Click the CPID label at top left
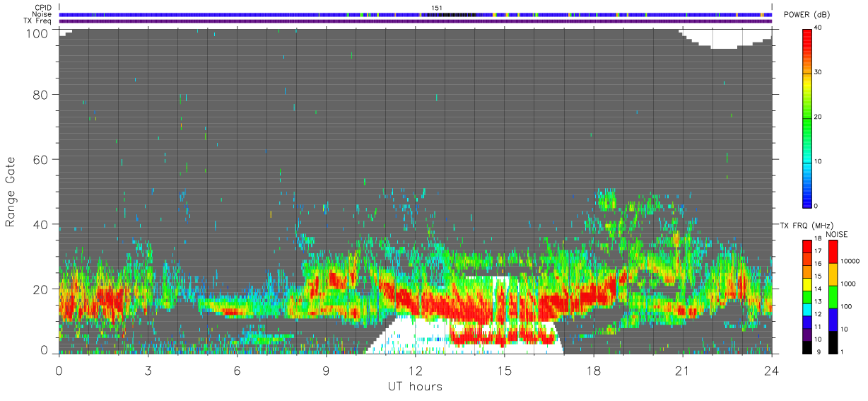The width and height of the screenshot is (868, 401). point(43,8)
